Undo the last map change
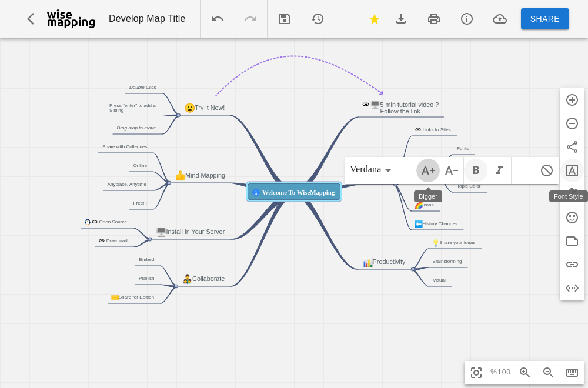This screenshot has height=388, width=588. click(x=218, y=19)
